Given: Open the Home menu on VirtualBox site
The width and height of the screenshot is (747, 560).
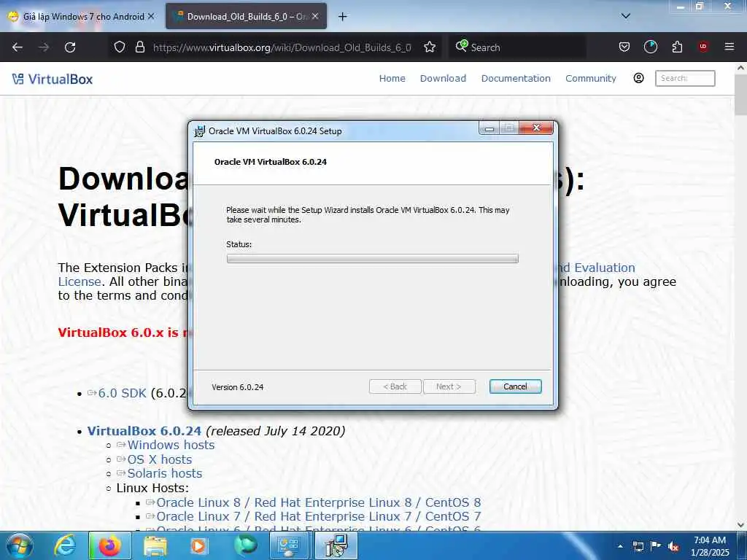Looking at the screenshot, I should coord(392,79).
